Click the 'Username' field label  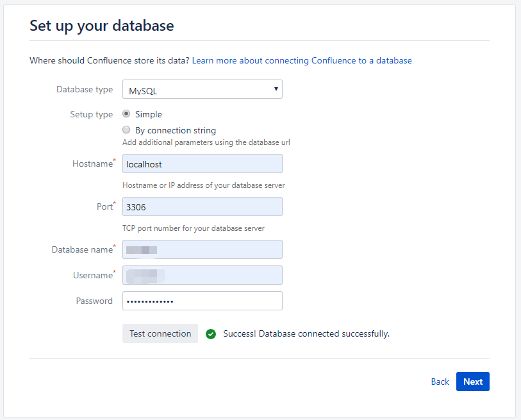click(x=93, y=275)
